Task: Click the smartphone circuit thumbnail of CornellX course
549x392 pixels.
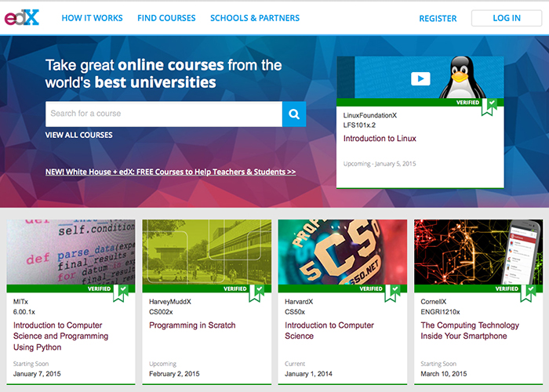Action: [478, 252]
